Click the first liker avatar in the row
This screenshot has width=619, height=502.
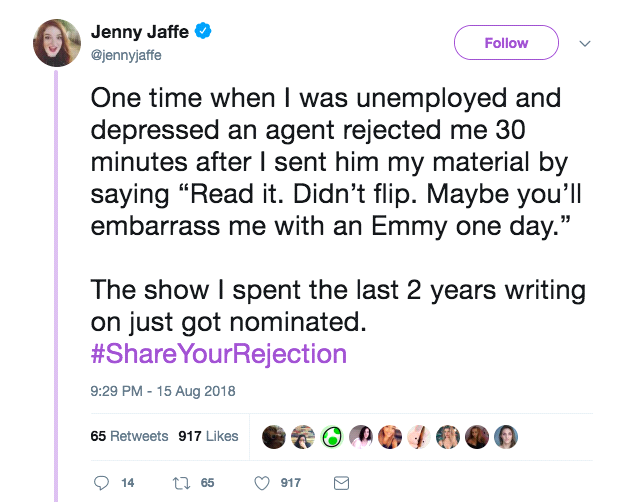(x=272, y=436)
